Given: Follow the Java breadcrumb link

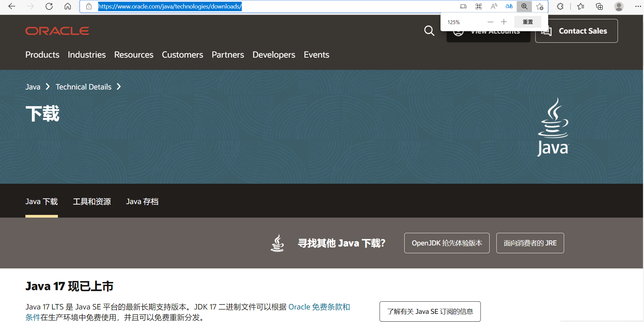Looking at the screenshot, I should point(33,87).
